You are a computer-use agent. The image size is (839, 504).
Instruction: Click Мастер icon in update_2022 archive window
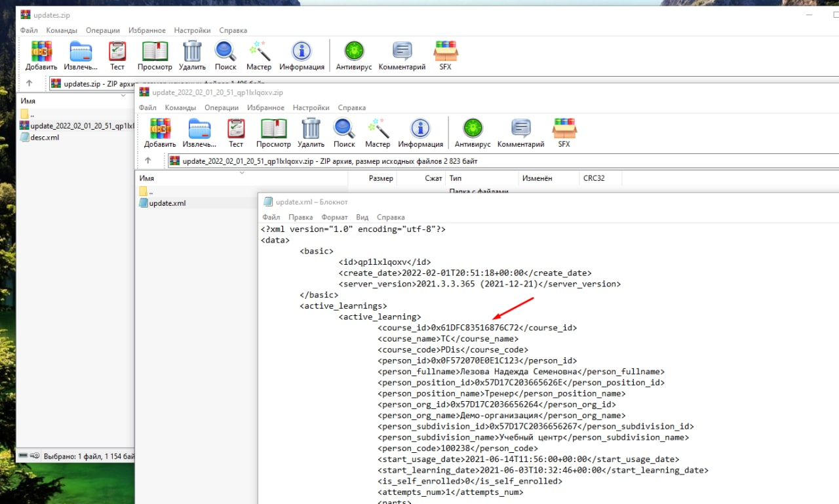coord(378,128)
